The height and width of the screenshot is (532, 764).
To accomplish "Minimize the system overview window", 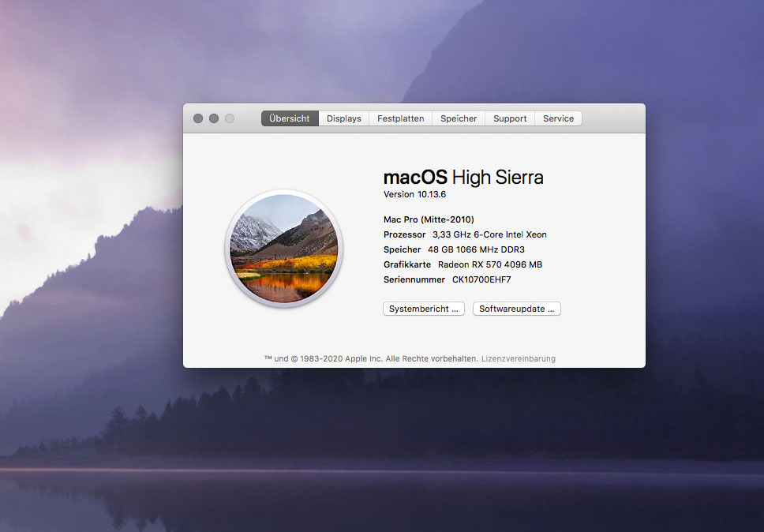I will [214, 118].
